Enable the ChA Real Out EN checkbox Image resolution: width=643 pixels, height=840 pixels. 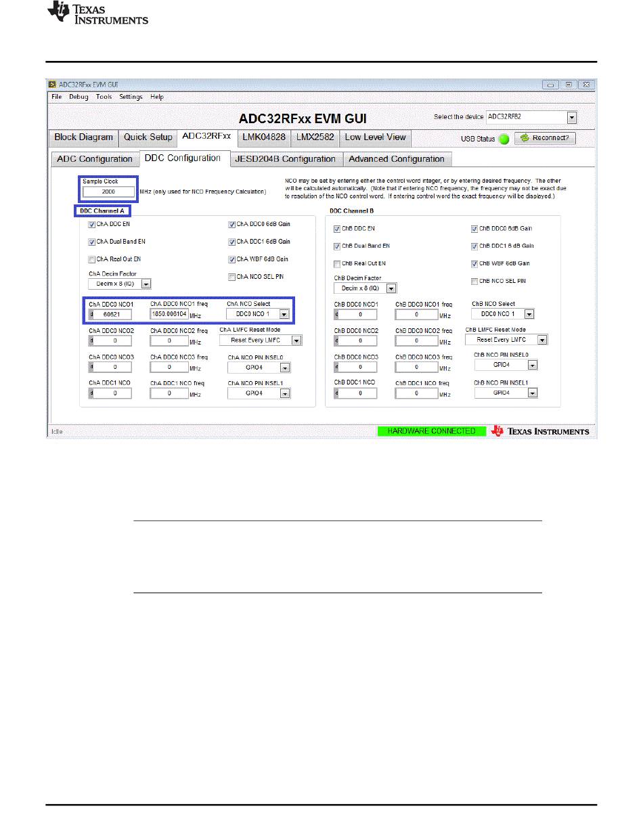click(92, 259)
